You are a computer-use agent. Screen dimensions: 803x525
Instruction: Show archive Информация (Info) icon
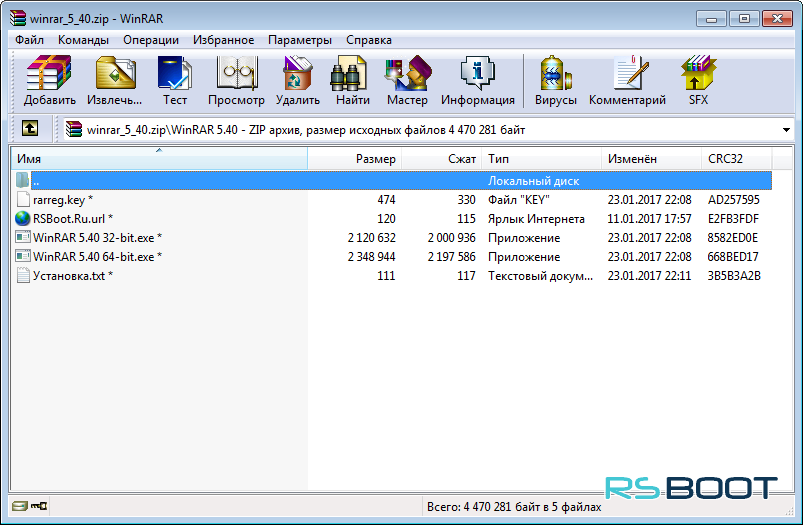pyautogui.click(x=478, y=74)
